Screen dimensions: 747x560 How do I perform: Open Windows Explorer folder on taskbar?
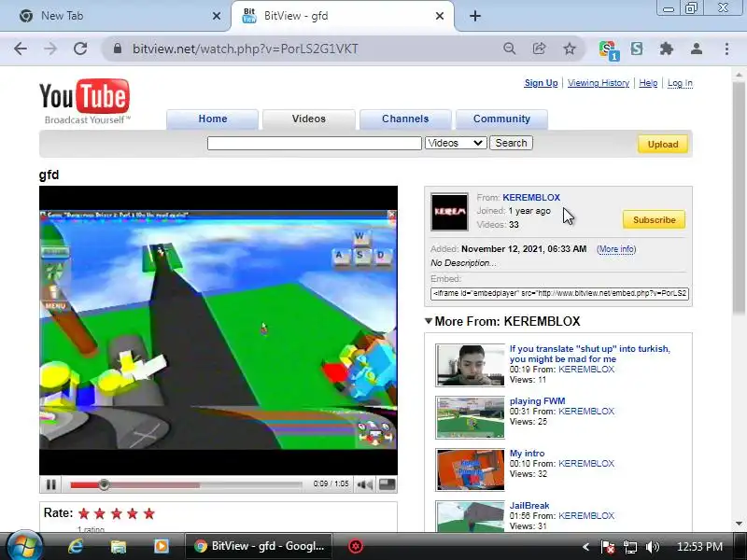click(119, 546)
